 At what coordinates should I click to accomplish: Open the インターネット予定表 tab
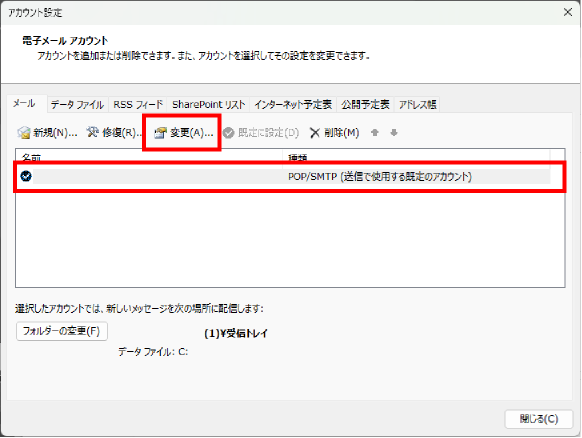click(x=293, y=105)
